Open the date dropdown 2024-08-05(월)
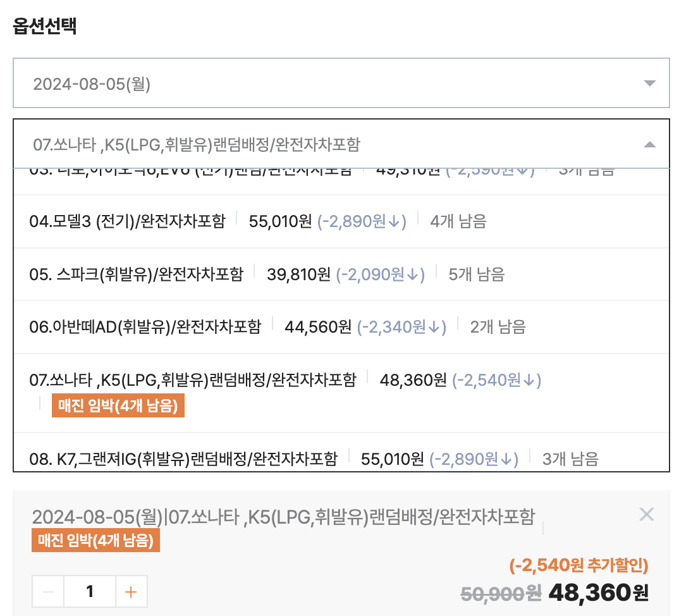679x616 pixels. (x=341, y=83)
